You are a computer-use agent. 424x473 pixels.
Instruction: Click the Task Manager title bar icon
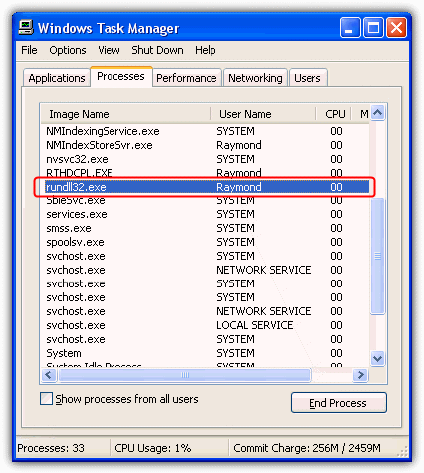26,28
